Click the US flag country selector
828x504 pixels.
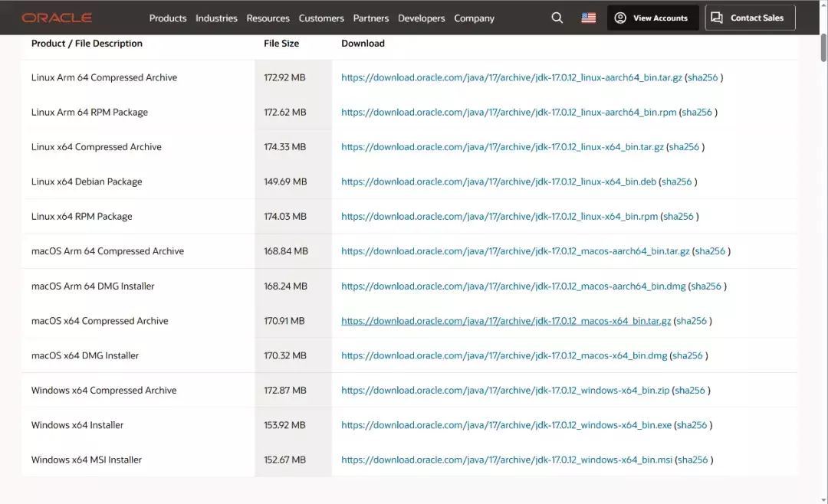click(589, 18)
